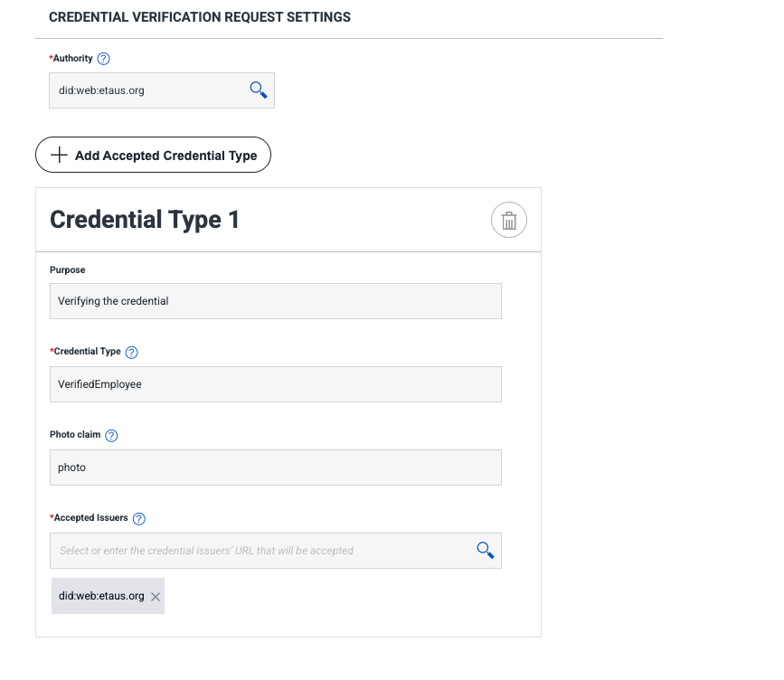Open the Photo claim help icon

(x=111, y=435)
